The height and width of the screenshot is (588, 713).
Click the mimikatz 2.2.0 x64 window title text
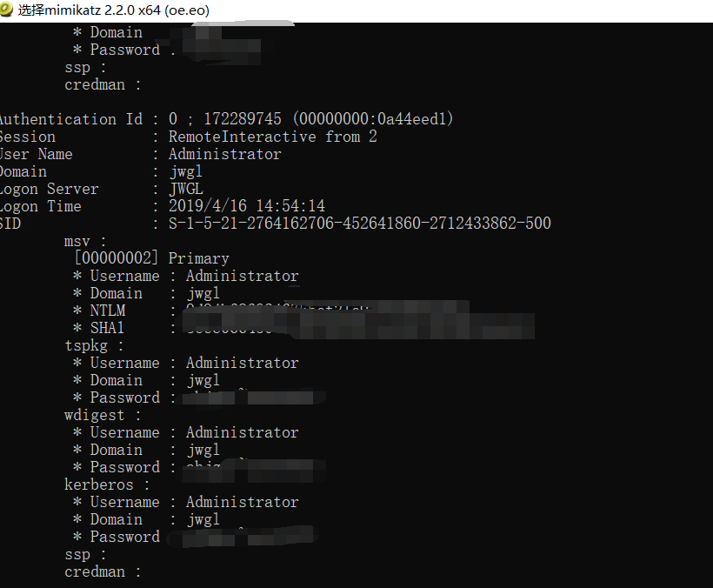pos(113,10)
